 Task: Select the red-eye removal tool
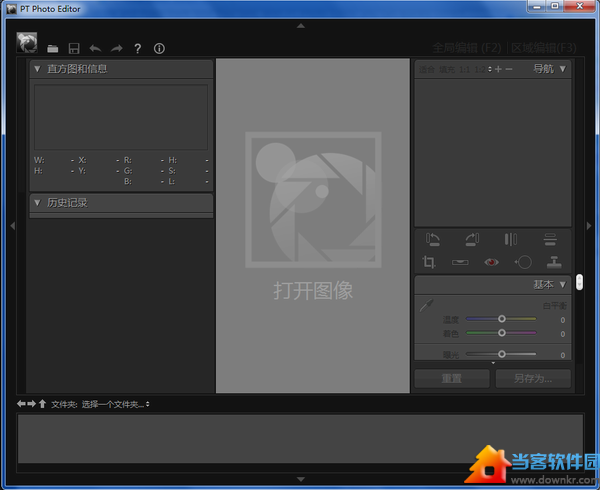491,262
